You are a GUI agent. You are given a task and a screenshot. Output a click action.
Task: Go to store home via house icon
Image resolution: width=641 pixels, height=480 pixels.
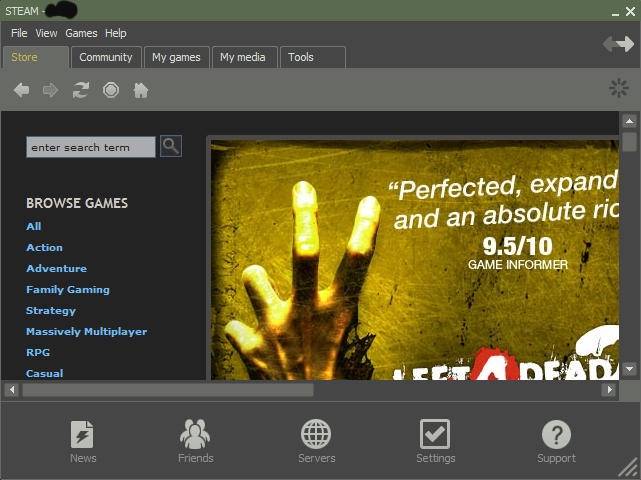141,90
